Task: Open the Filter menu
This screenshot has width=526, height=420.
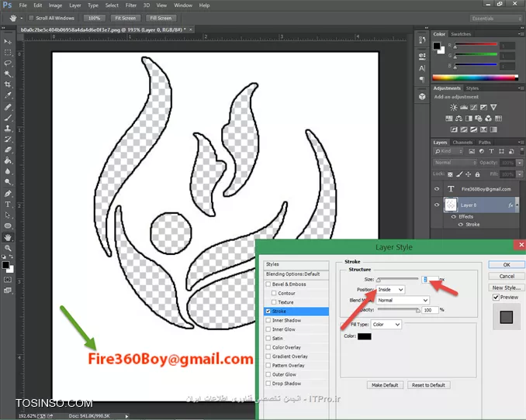Action: (131, 5)
